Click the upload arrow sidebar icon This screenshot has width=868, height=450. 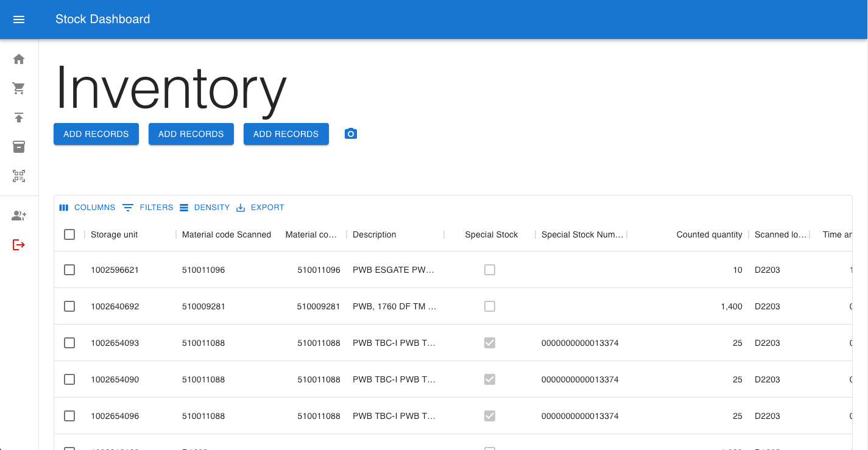(x=19, y=118)
